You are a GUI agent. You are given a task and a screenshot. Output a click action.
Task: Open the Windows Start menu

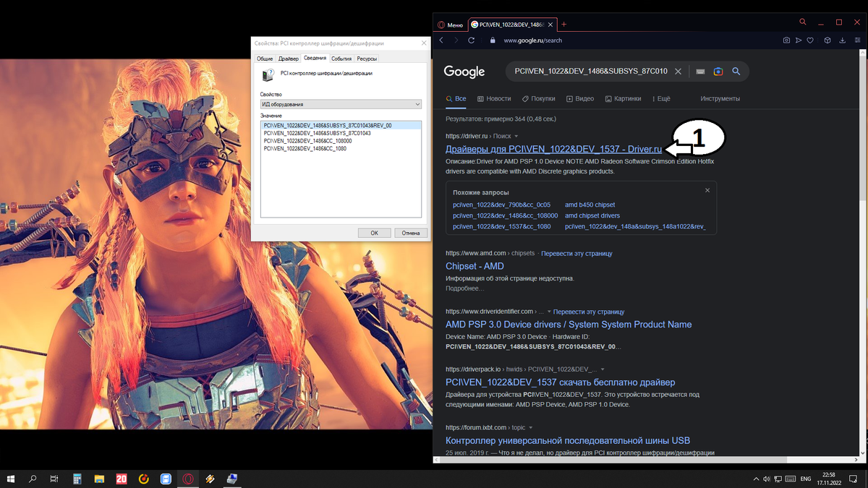coord(11,479)
